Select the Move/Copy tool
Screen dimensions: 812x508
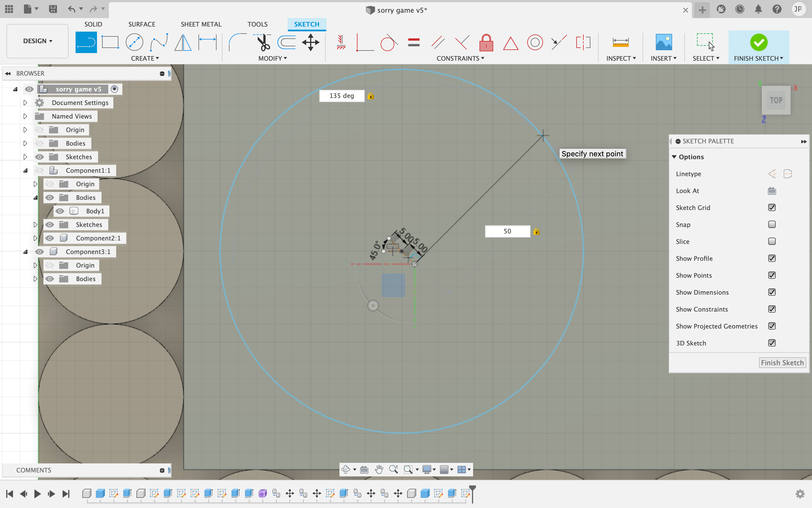pyautogui.click(x=311, y=42)
